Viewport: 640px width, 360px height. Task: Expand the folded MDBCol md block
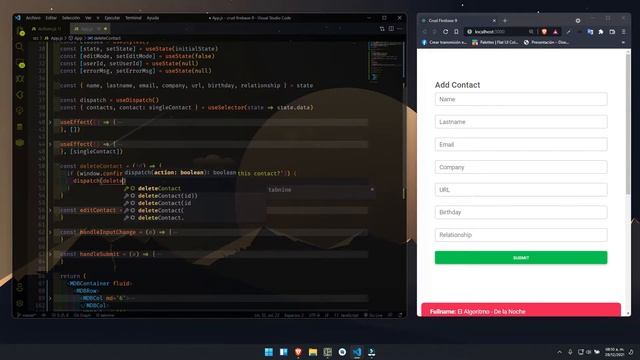(50, 298)
